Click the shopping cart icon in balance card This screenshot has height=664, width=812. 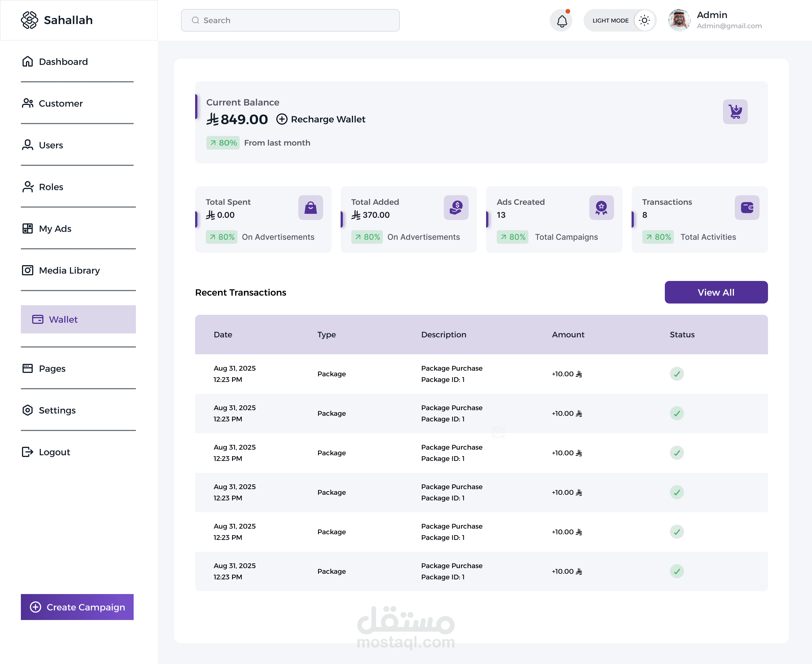735,112
